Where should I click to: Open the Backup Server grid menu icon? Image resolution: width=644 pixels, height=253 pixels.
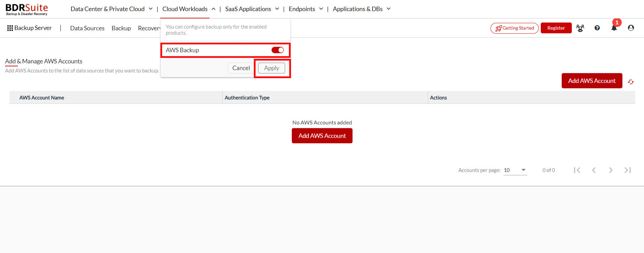10,28
